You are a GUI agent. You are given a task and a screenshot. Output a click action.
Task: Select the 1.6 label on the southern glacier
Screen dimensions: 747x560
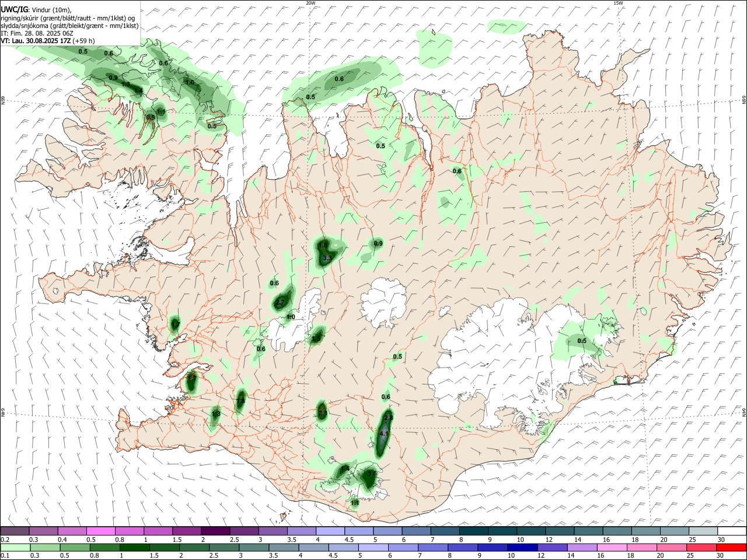point(372,474)
